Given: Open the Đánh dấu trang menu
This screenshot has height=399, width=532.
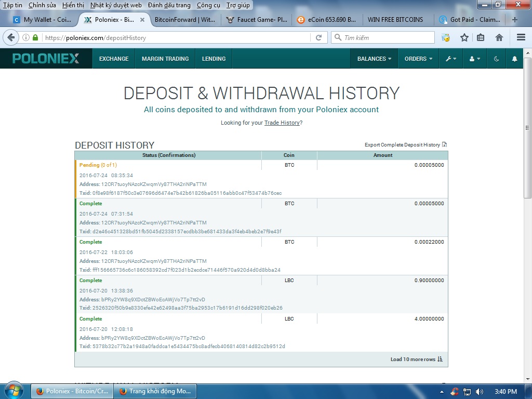Looking at the screenshot, I should click(169, 5).
